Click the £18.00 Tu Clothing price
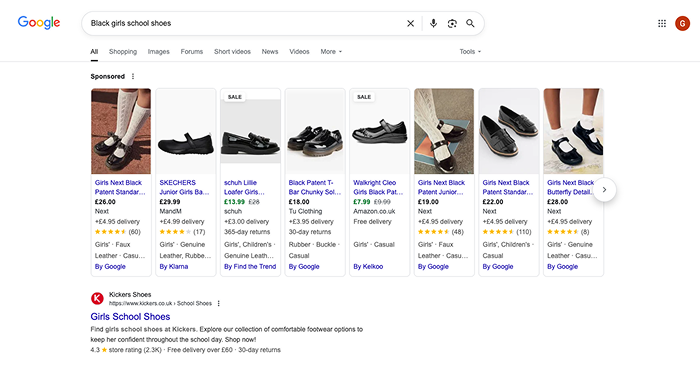700x365 pixels. [299, 202]
